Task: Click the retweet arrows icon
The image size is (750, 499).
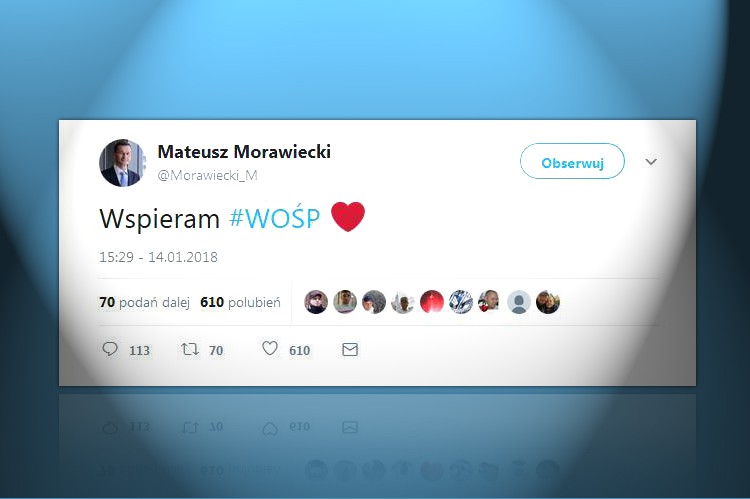Action: [190, 349]
